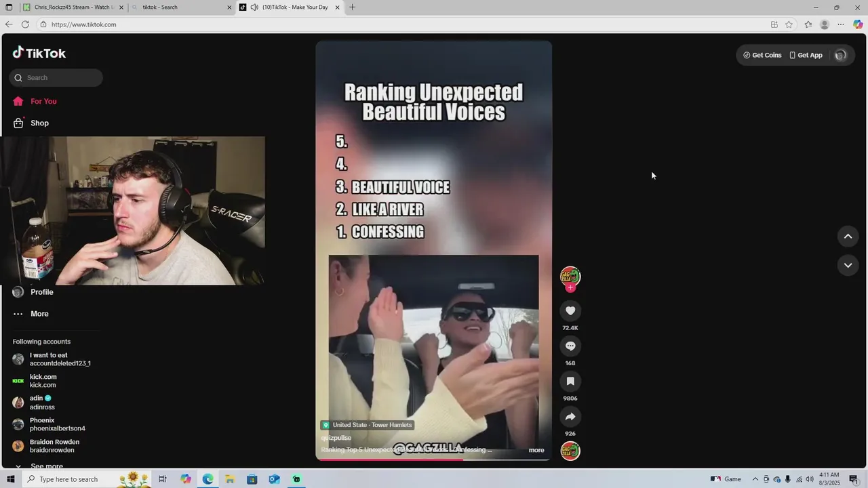Refresh the current page

(x=25, y=24)
